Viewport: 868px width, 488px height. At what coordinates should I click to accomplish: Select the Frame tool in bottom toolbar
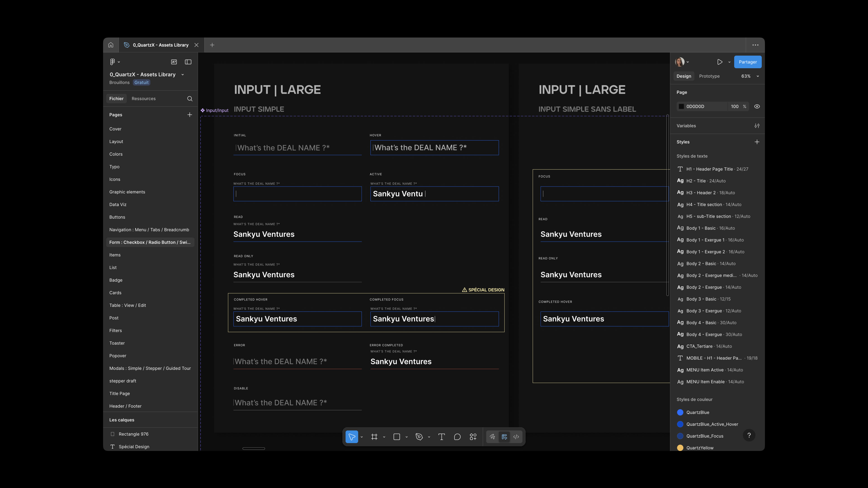[x=374, y=437]
